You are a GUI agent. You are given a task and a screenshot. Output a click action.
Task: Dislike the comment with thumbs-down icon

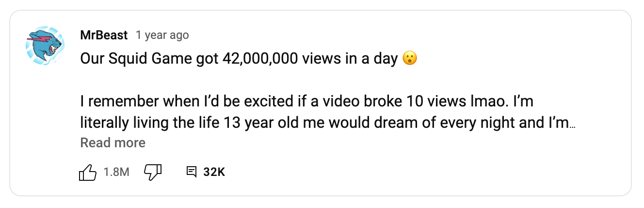point(153,172)
